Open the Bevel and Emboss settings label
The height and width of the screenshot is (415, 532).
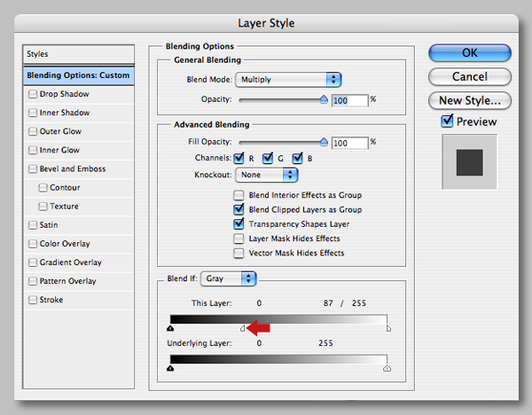pos(73,168)
